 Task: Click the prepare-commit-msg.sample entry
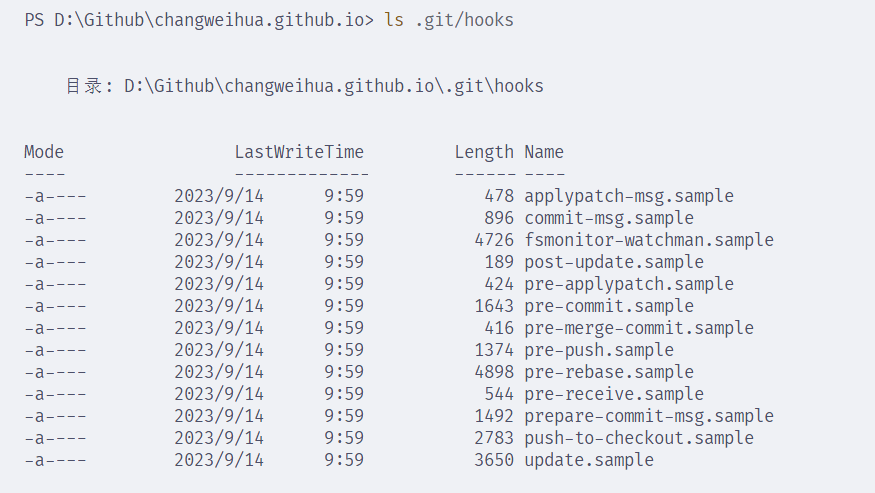(x=648, y=416)
